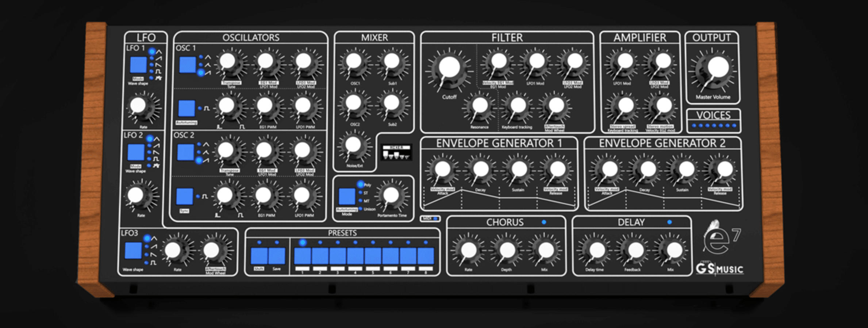Click the Mixer Sub1 level knob
Image resolution: width=868 pixels, height=328 pixels.
pos(392,62)
